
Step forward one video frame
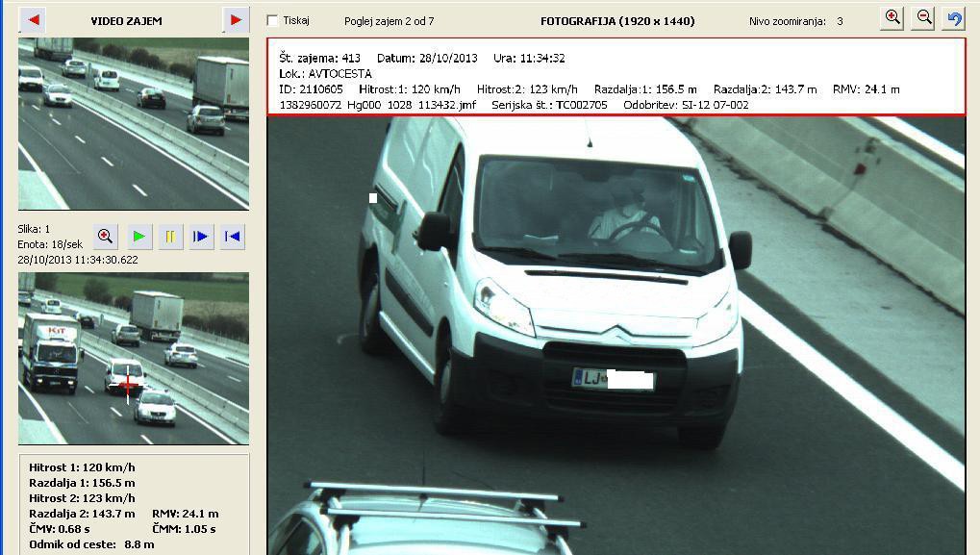pos(201,237)
